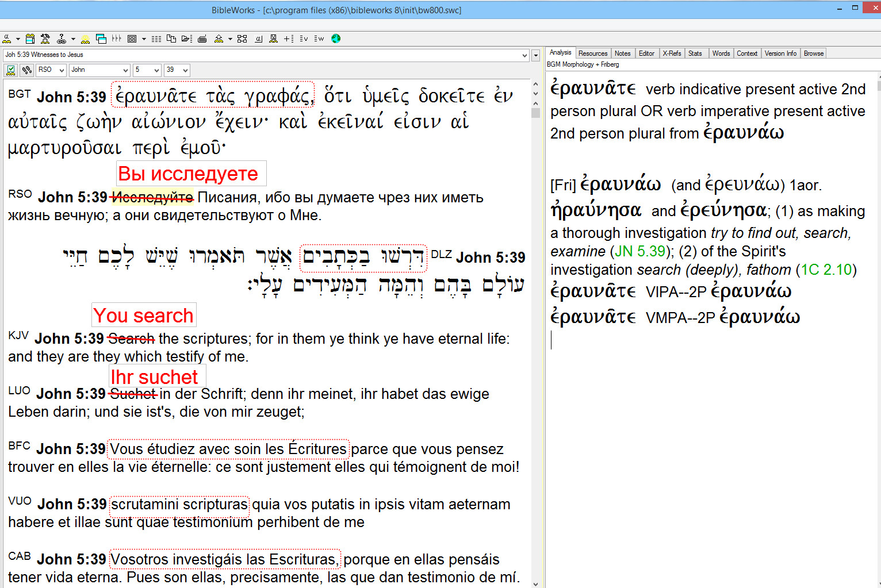881x588 pixels.
Task: Click the window-layout icon with blue title bar
Action: click(30, 39)
